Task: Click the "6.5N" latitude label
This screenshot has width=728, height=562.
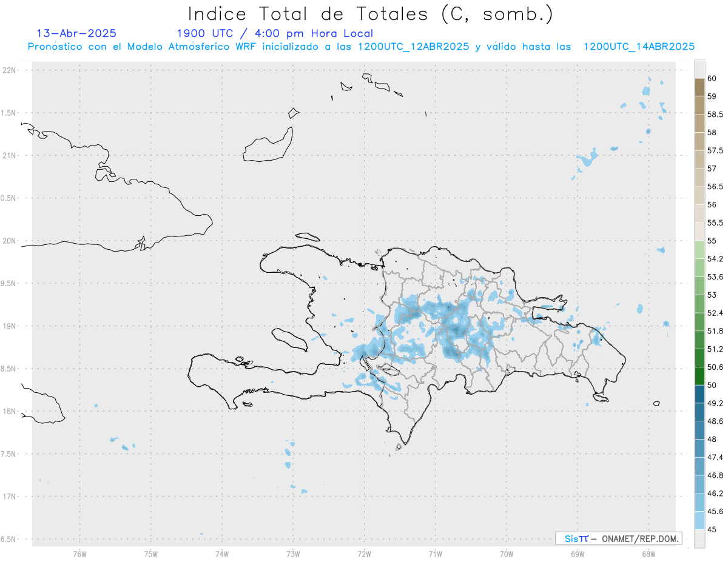Action: pos(9,539)
